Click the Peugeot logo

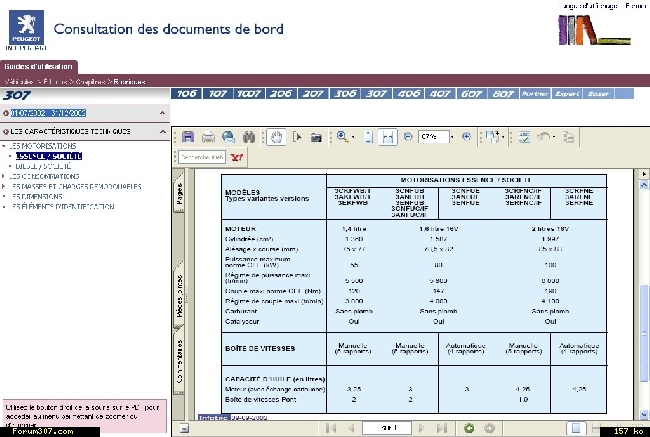click(x=27, y=27)
